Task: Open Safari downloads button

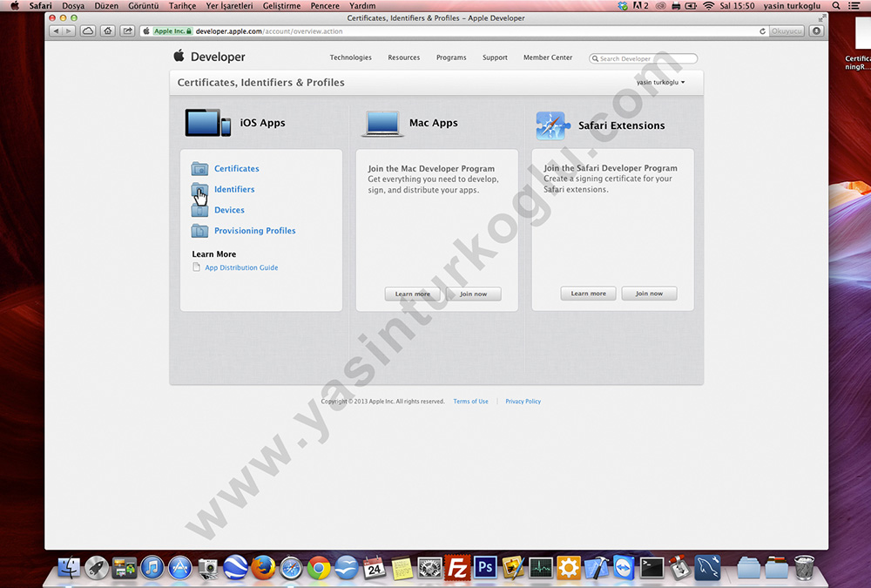Action: [817, 31]
